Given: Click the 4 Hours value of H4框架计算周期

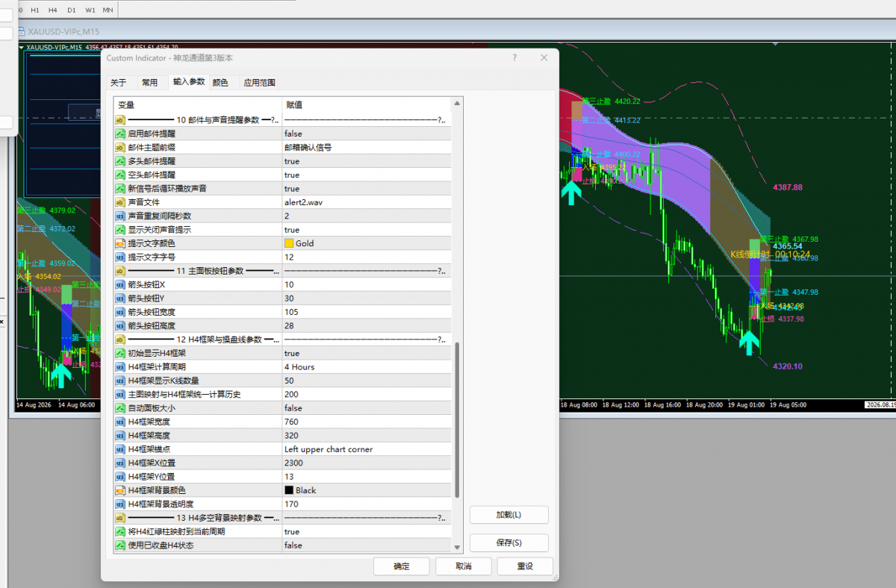Looking at the screenshot, I should [299, 367].
